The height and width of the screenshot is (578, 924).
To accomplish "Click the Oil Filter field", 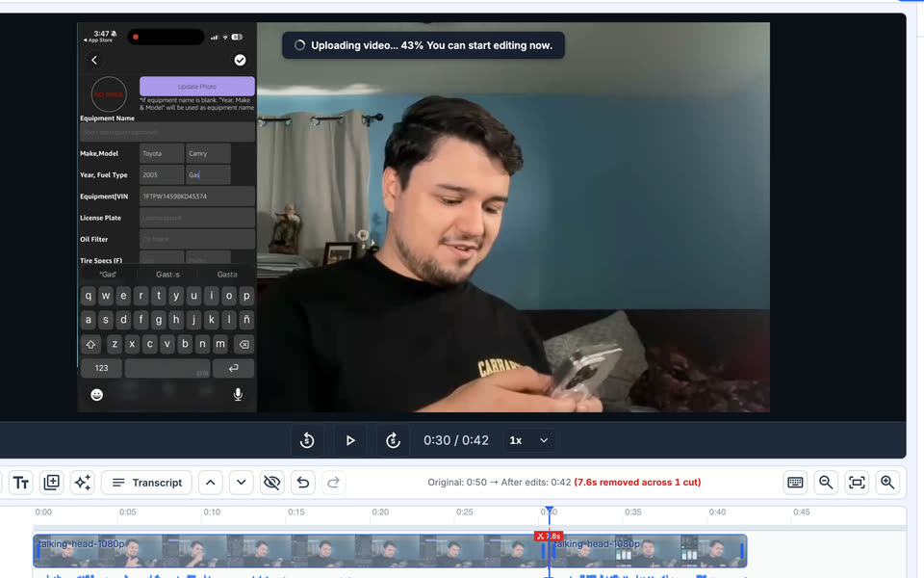I will coord(196,239).
